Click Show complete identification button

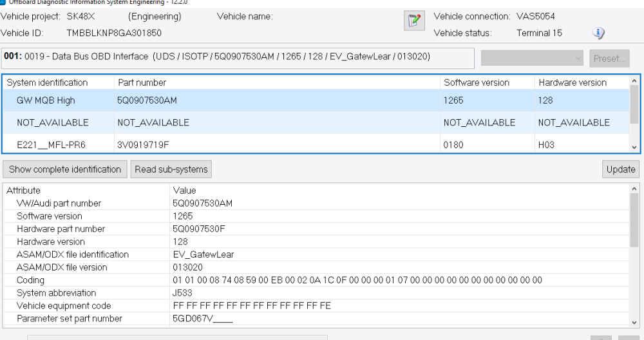point(65,169)
